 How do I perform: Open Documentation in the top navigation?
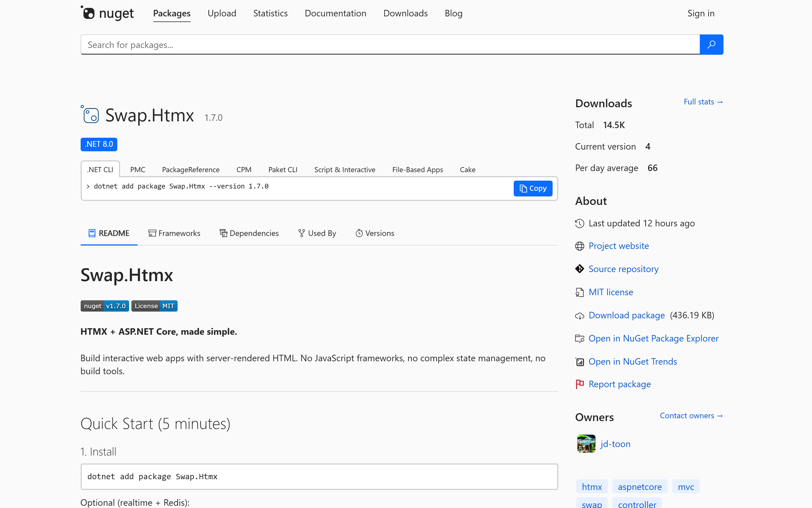(336, 14)
